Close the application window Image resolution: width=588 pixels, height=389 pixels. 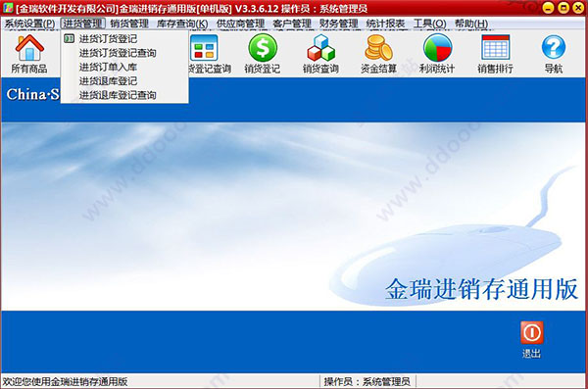578,8
